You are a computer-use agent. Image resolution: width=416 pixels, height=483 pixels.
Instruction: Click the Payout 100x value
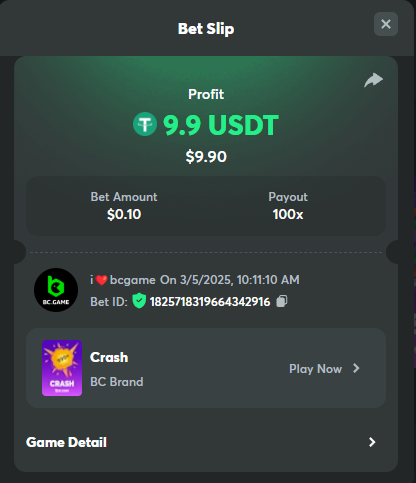click(x=288, y=214)
